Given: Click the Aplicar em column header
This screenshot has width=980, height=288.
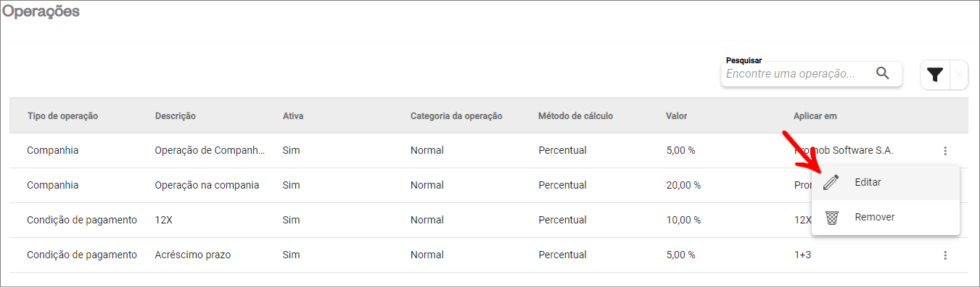Looking at the screenshot, I should tap(815, 116).
